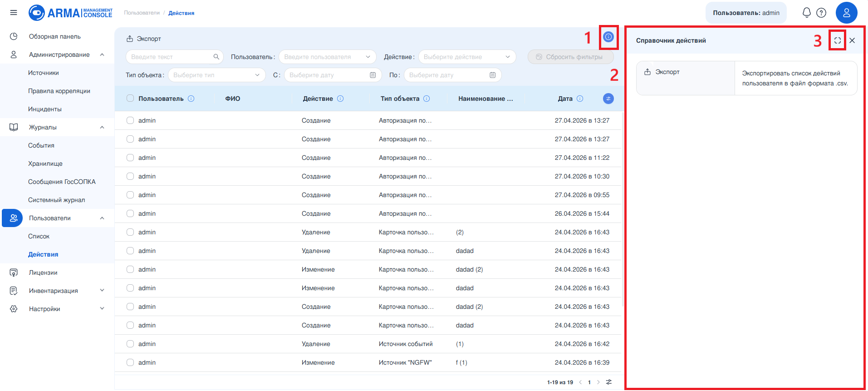This screenshot has height=391, width=868.
Task: Go to the next page arrow
Action: (598, 382)
